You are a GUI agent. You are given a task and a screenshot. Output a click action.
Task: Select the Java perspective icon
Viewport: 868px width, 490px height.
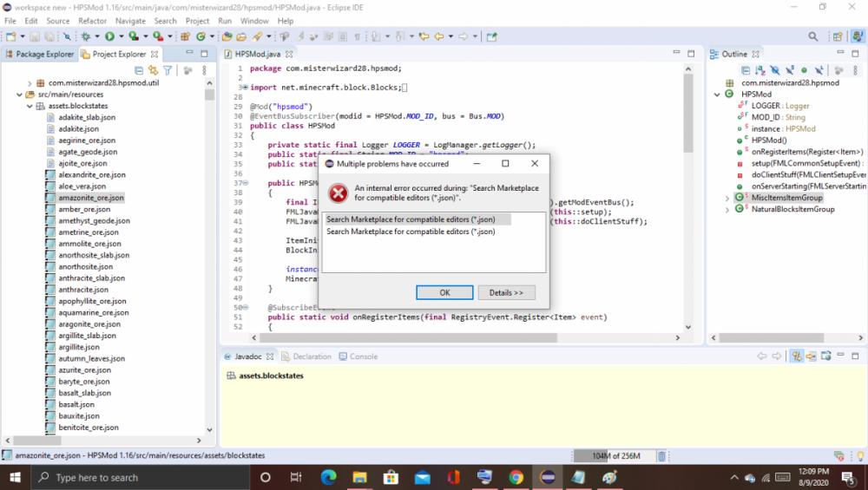point(858,36)
